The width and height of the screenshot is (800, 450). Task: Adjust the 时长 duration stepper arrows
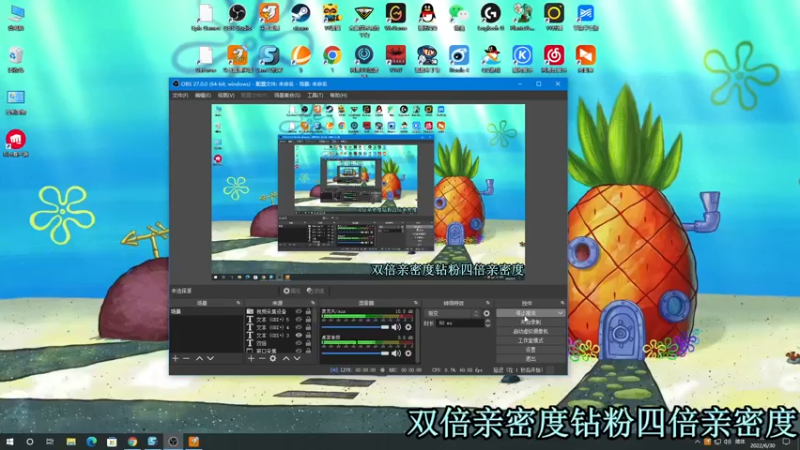488,323
